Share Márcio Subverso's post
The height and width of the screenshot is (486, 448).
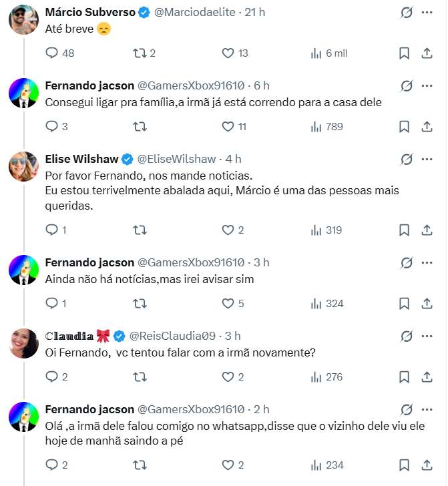point(427,53)
